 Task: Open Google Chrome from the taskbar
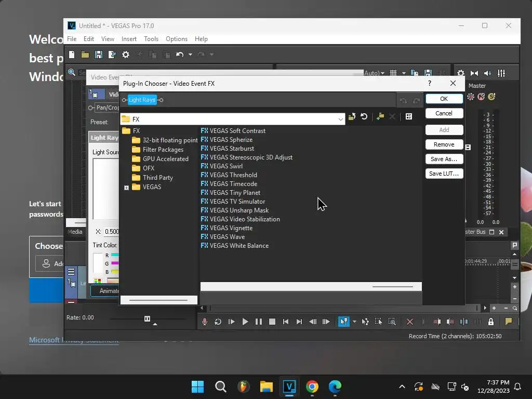pos(312,387)
